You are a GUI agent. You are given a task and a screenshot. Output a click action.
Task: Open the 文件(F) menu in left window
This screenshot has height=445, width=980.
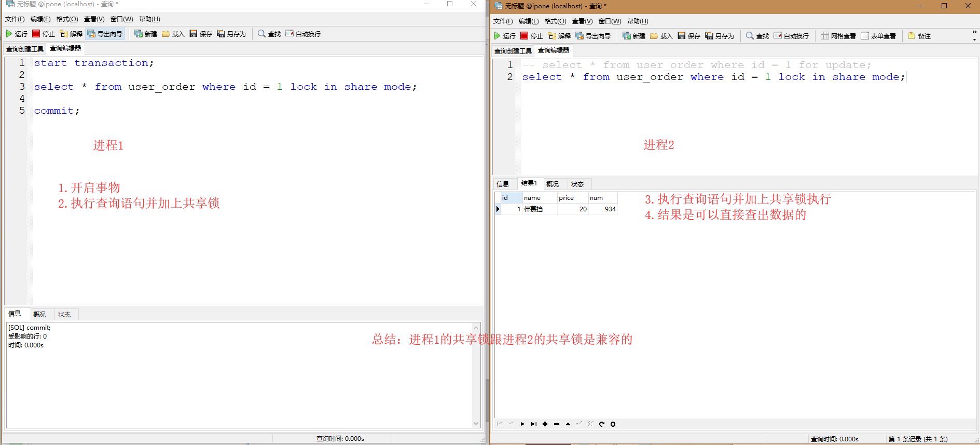tap(15, 19)
